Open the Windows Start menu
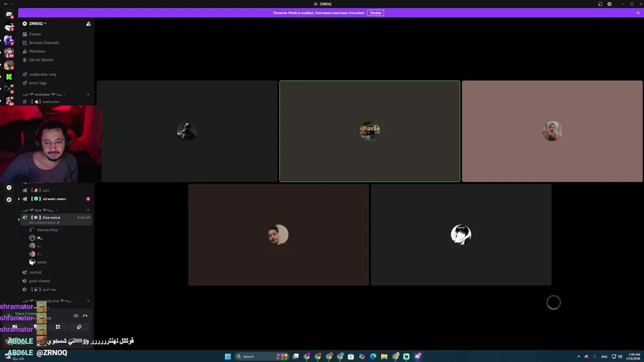Viewport: 644px width, 362px height. click(x=228, y=356)
